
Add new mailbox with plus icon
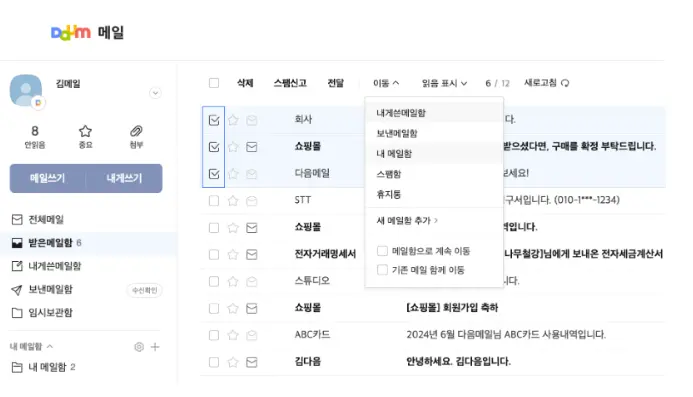coord(155,347)
